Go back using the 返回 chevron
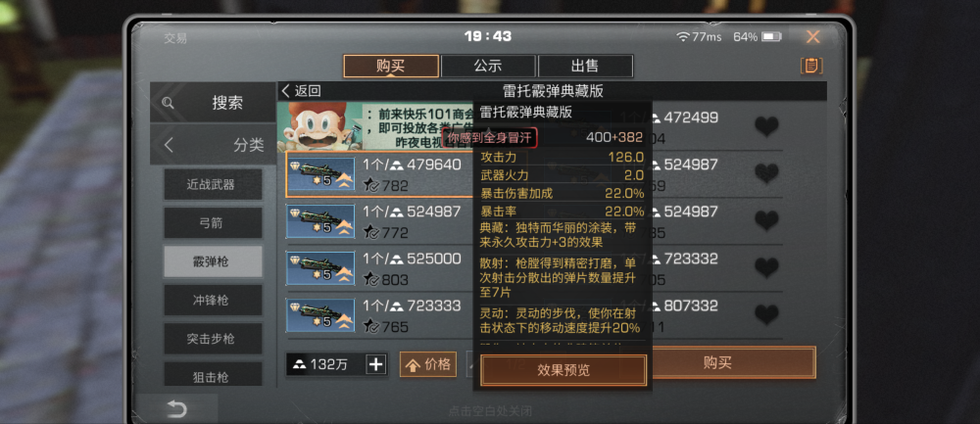The image size is (980, 424). (x=301, y=91)
